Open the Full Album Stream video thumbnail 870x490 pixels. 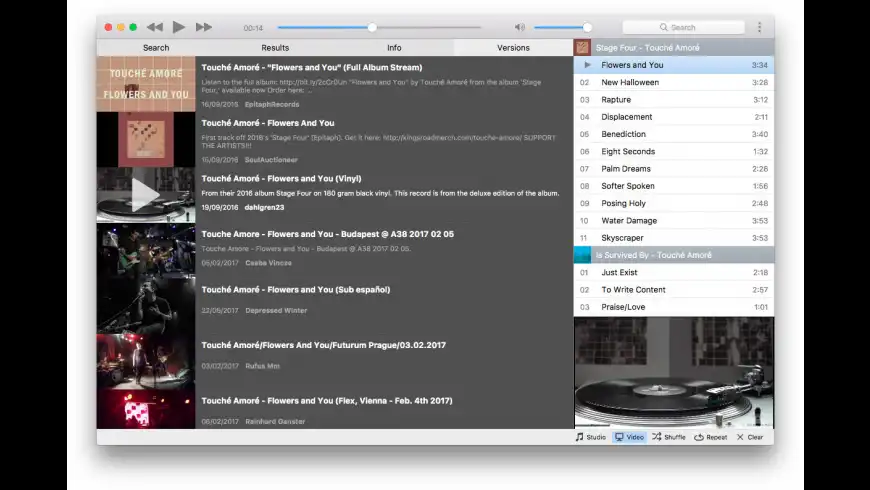pyautogui.click(x=146, y=84)
